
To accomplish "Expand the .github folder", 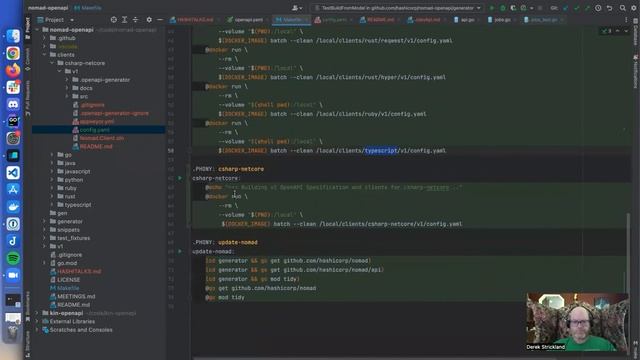I will pyautogui.click(x=44, y=38).
